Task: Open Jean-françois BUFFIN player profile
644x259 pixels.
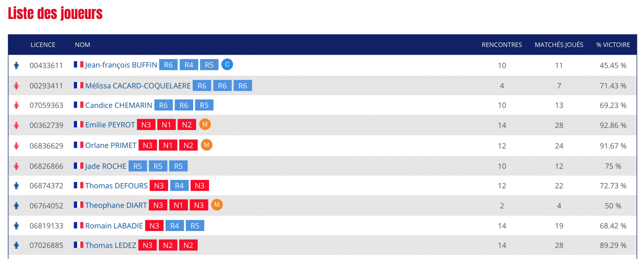Action: point(121,65)
